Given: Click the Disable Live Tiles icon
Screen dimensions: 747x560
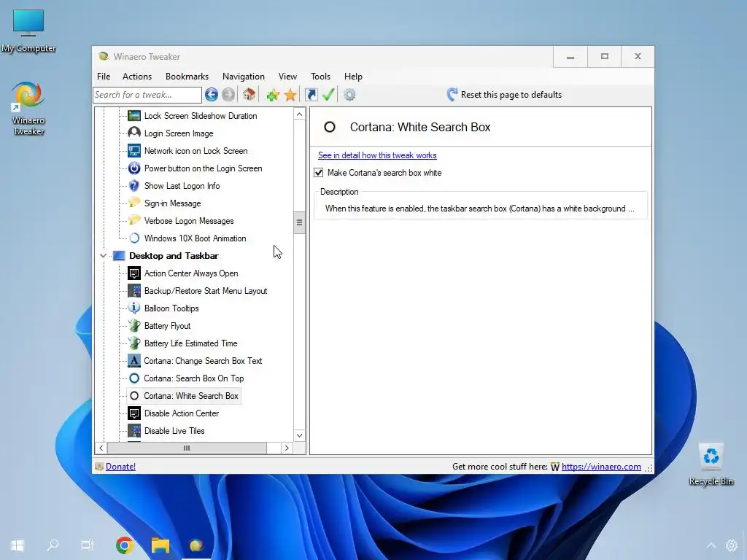Looking at the screenshot, I should (x=134, y=431).
